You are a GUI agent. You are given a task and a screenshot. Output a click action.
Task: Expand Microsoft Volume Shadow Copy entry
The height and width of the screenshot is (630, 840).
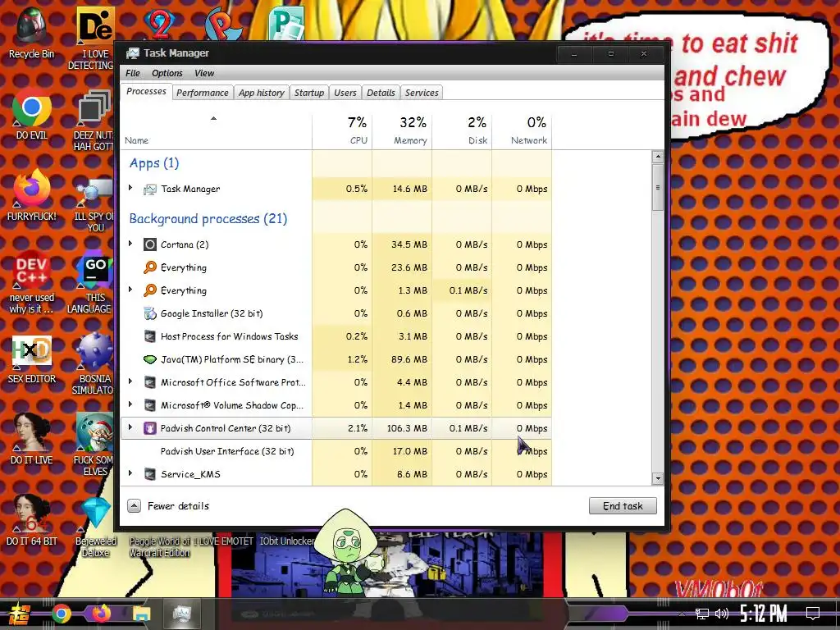point(130,404)
